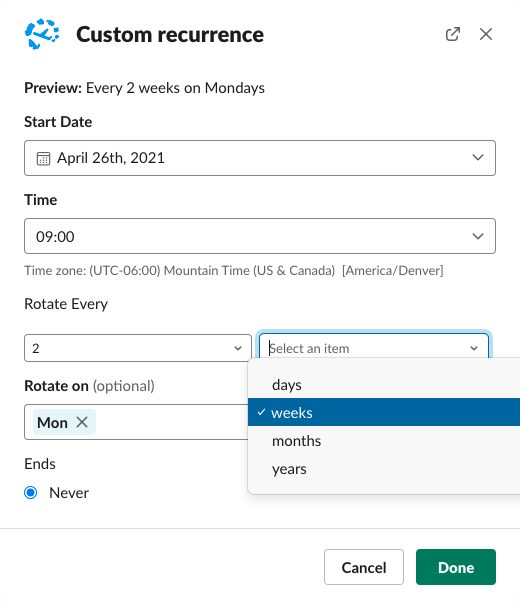Expand the Time dropdown showing 09:00
The height and width of the screenshot is (605, 520).
pyautogui.click(x=260, y=236)
